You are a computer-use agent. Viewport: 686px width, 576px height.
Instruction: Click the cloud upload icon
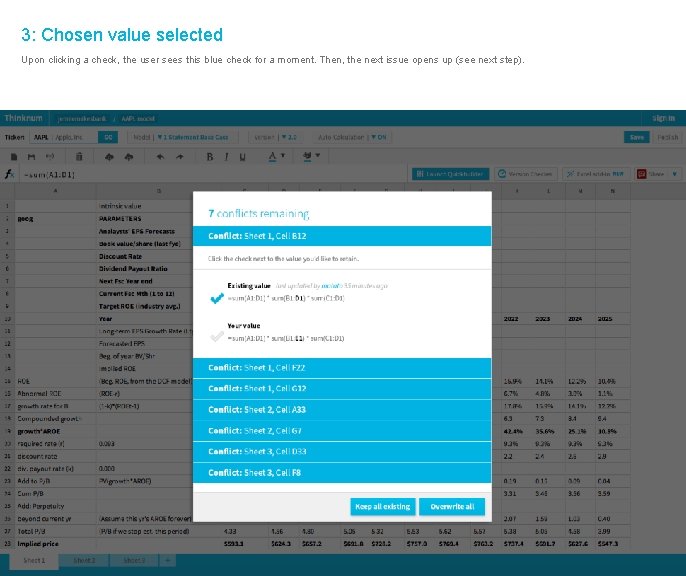click(x=129, y=157)
